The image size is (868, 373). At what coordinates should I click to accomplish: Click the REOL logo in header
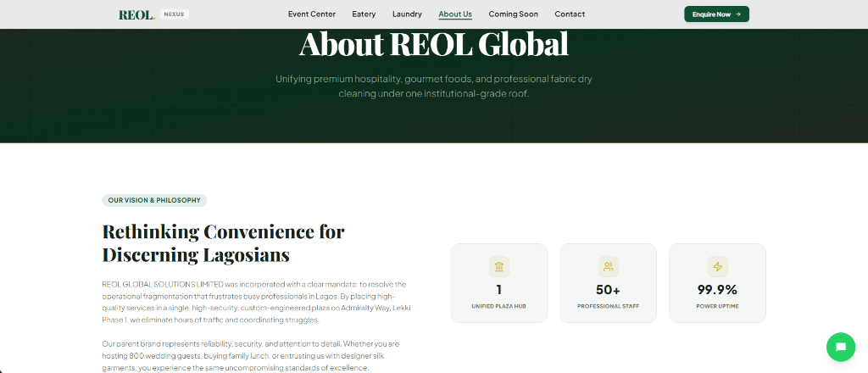[136, 15]
